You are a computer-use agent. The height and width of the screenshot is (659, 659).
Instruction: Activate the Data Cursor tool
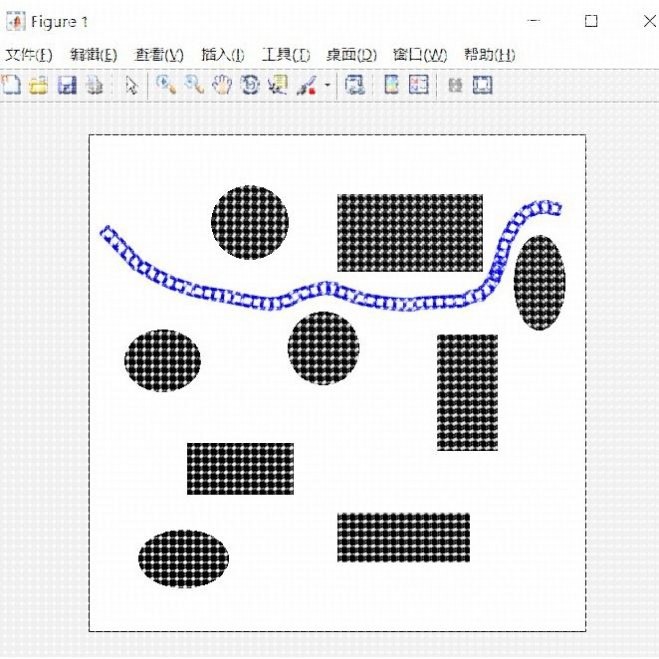pos(278,85)
